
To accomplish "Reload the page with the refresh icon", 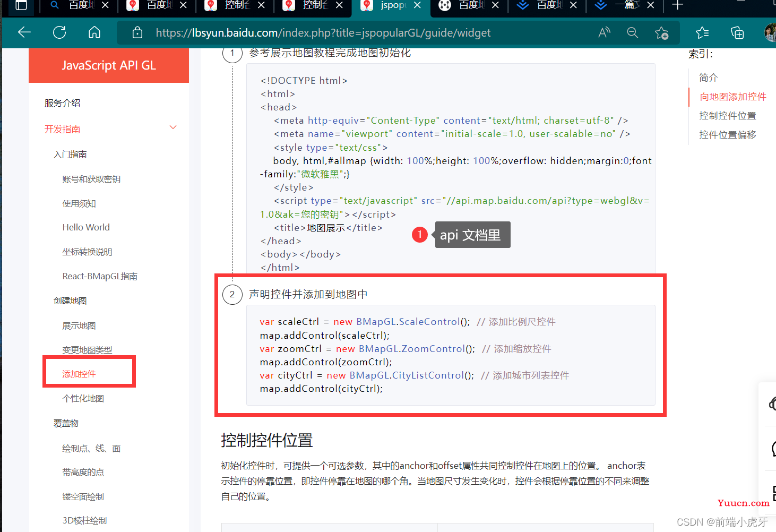I will [x=59, y=33].
